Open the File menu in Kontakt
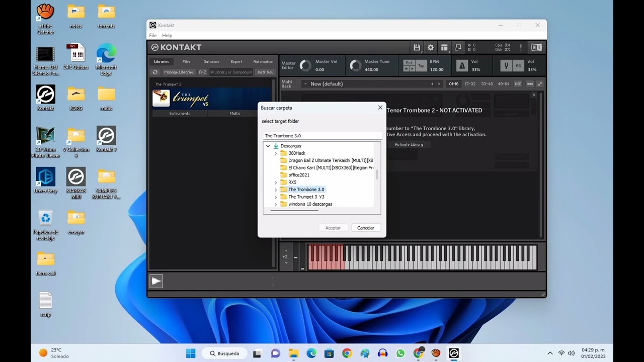Screen dimensions: 644x362 point(153,36)
